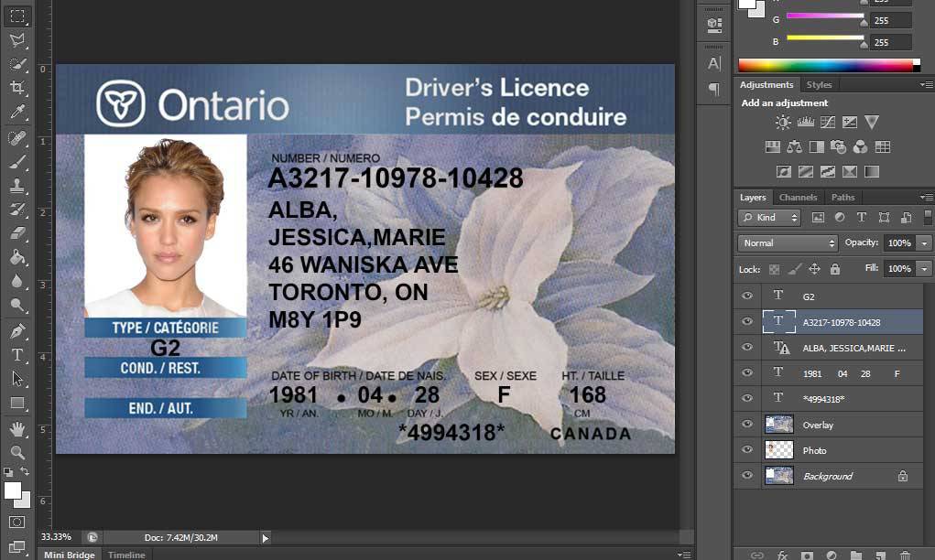Hide the Overlay layer
The height and width of the screenshot is (560, 935).
[x=747, y=424]
